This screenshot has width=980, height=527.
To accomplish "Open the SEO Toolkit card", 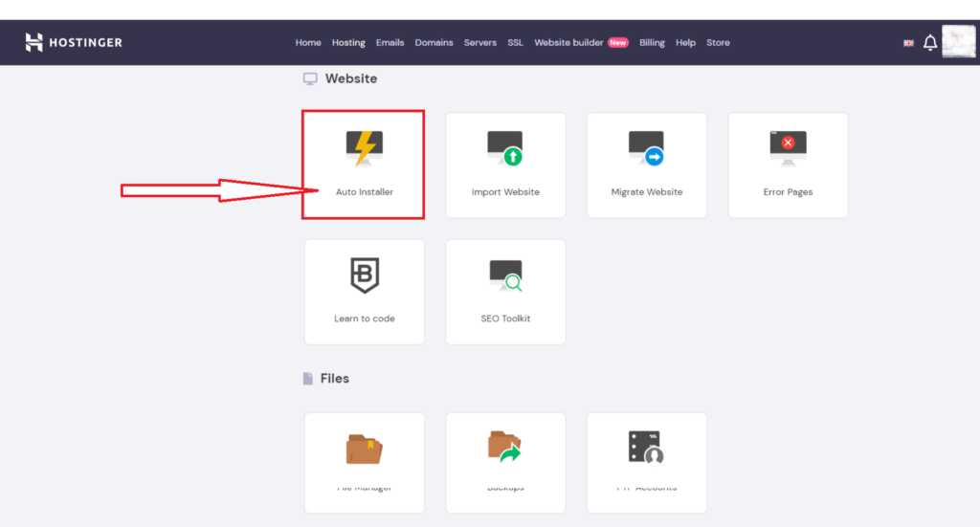I will coord(505,292).
